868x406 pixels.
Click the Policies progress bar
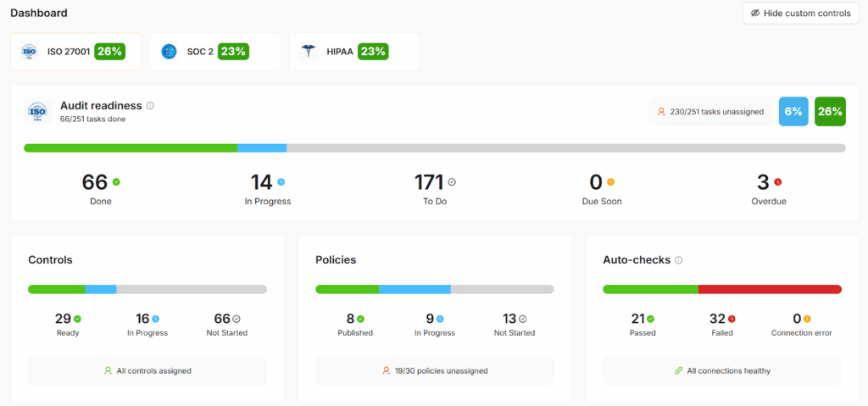[435, 289]
